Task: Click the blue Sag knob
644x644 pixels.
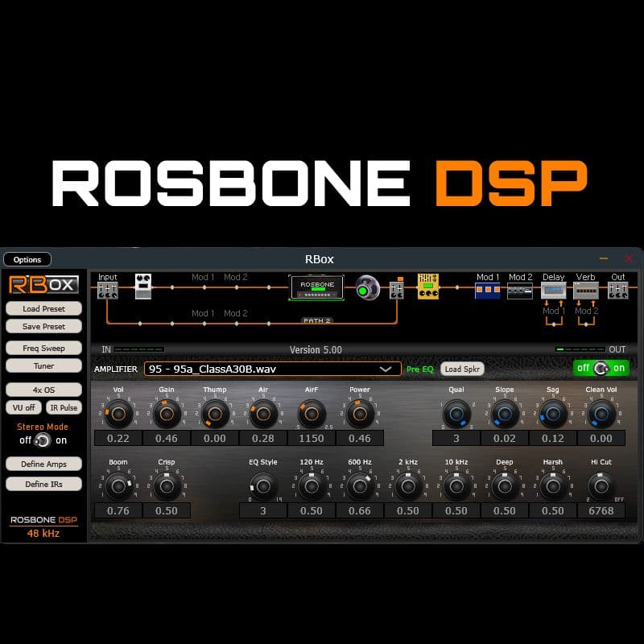Action: click(x=553, y=414)
